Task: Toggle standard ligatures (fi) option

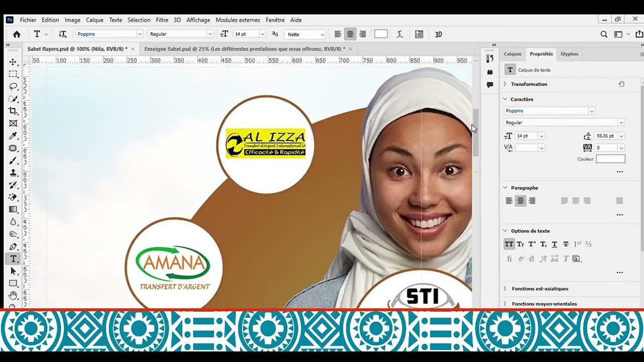Action: coord(509,259)
